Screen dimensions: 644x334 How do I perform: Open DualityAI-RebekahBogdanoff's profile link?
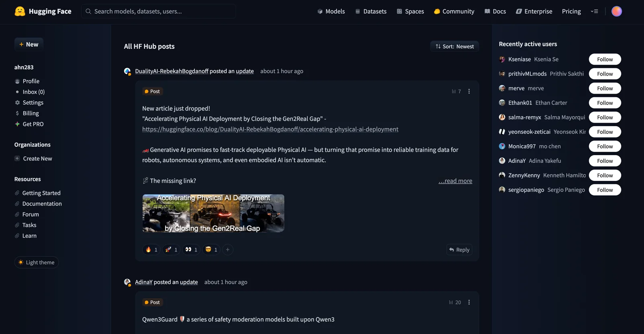pyautogui.click(x=172, y=71)
